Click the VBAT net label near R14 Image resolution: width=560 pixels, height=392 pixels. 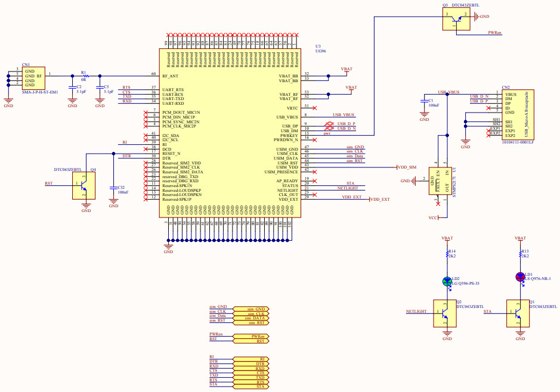pyautogui.click(x=446, y=238)
